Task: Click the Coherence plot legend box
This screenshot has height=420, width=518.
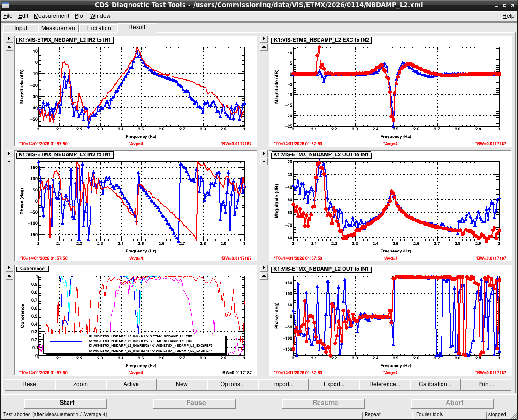Action: click(134, 344)
